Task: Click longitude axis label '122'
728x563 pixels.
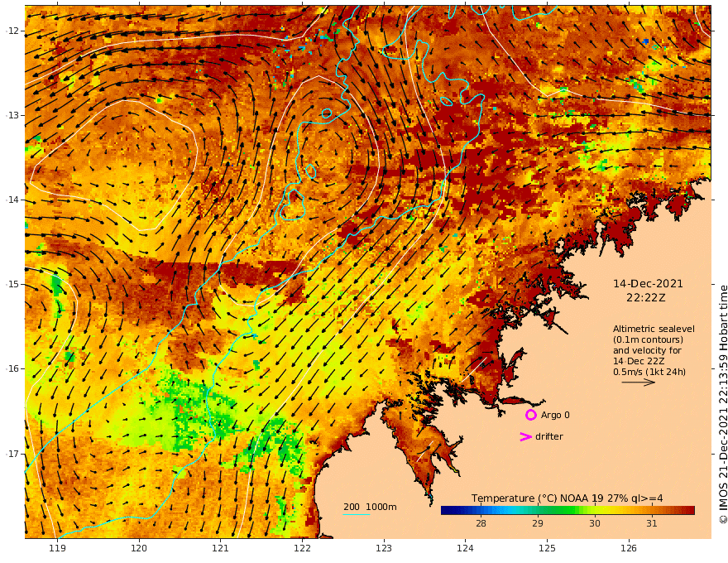Action: [x=302, y=549]
